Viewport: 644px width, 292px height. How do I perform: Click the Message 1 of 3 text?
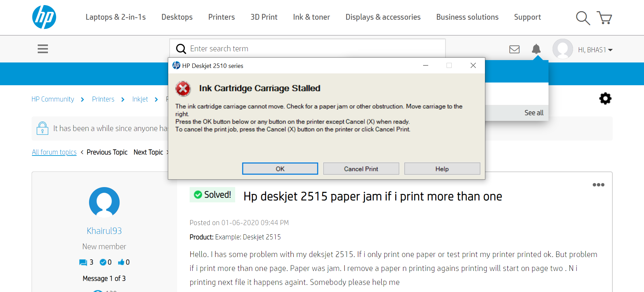click(x=104, y=278)
